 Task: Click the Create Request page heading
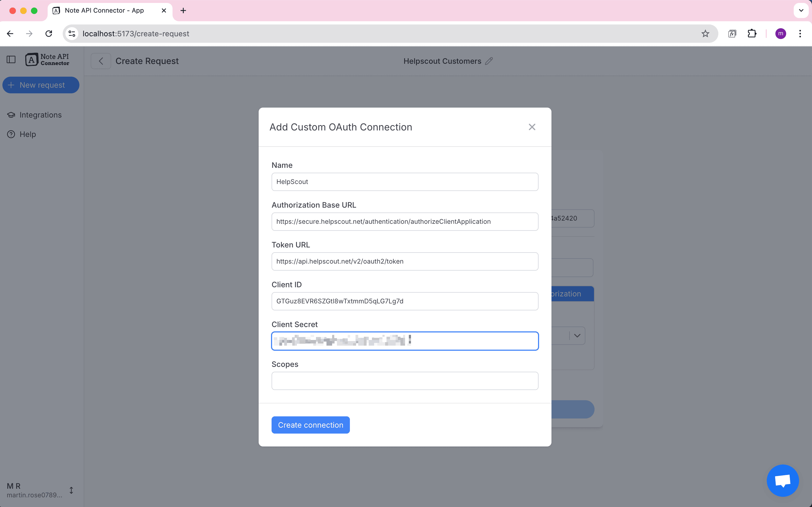pos(147,61)
